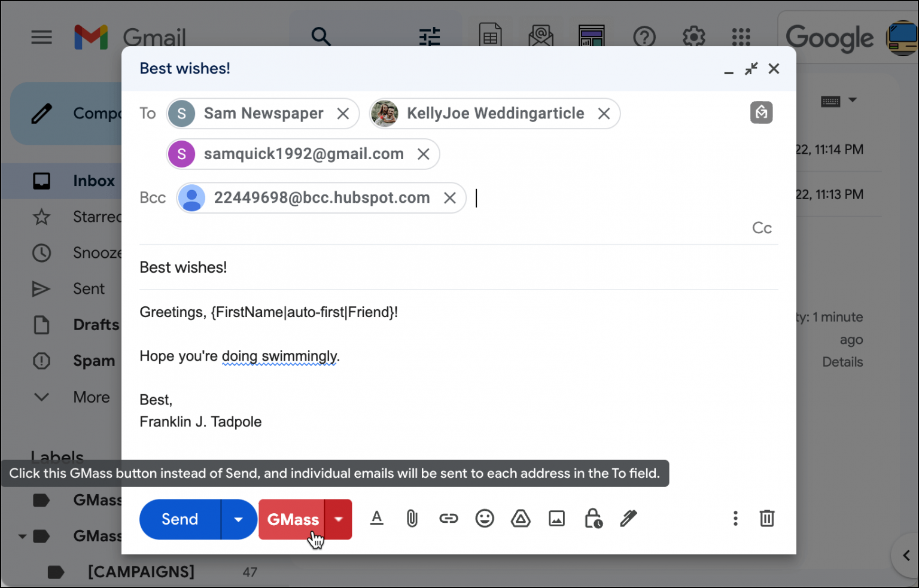Remove the samquick1992@gmail.com recipient chip
This screenshot has height=588, width=919.
click(x=424, y=154)
